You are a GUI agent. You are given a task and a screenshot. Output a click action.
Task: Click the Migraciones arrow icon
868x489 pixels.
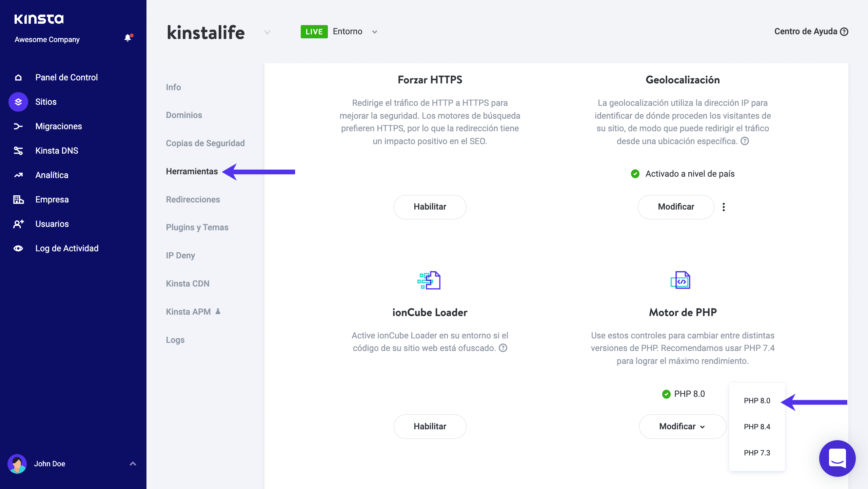pyautogui.click(x=18, y=126)
